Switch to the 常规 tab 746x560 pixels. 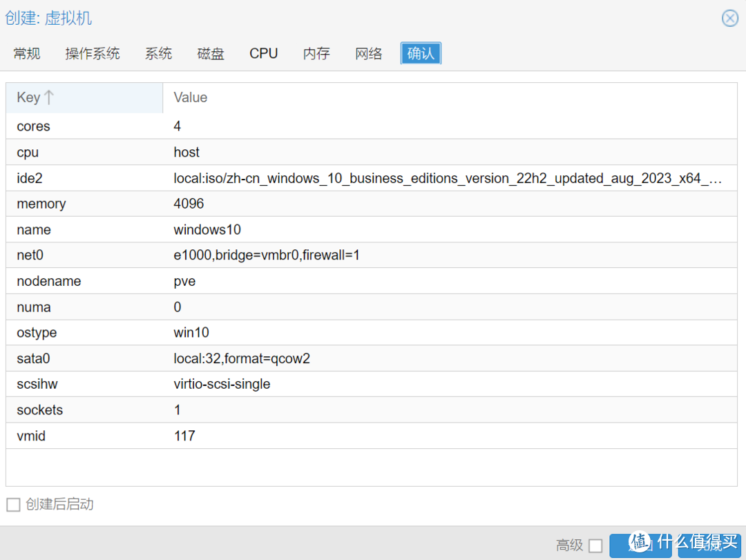pos(26,53)
